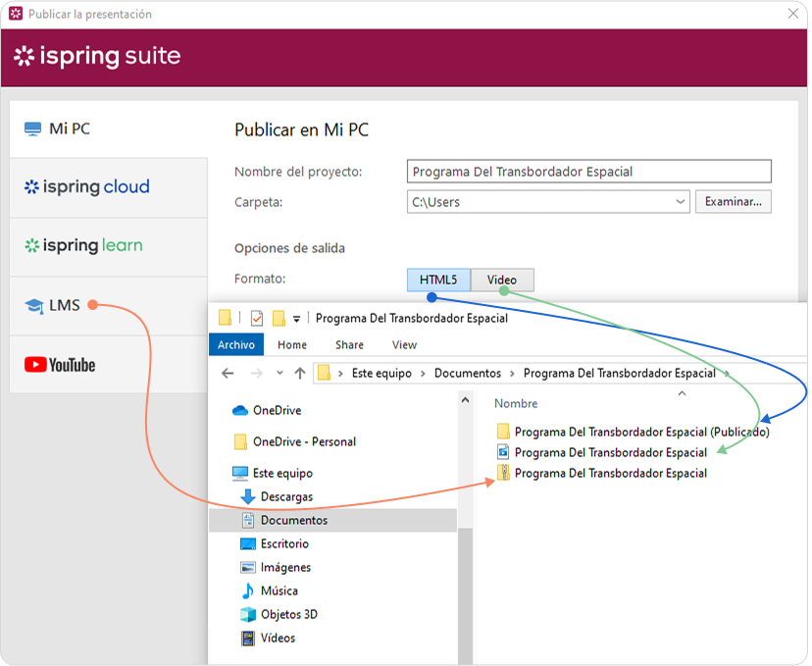Expand the quick access toolbar customize arrow
This screenshot has width=812, height=666.
click(x=297, y=319)
